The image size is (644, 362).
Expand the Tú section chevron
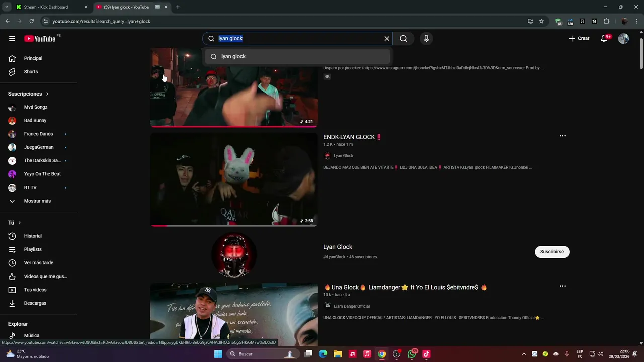(20, 223)
